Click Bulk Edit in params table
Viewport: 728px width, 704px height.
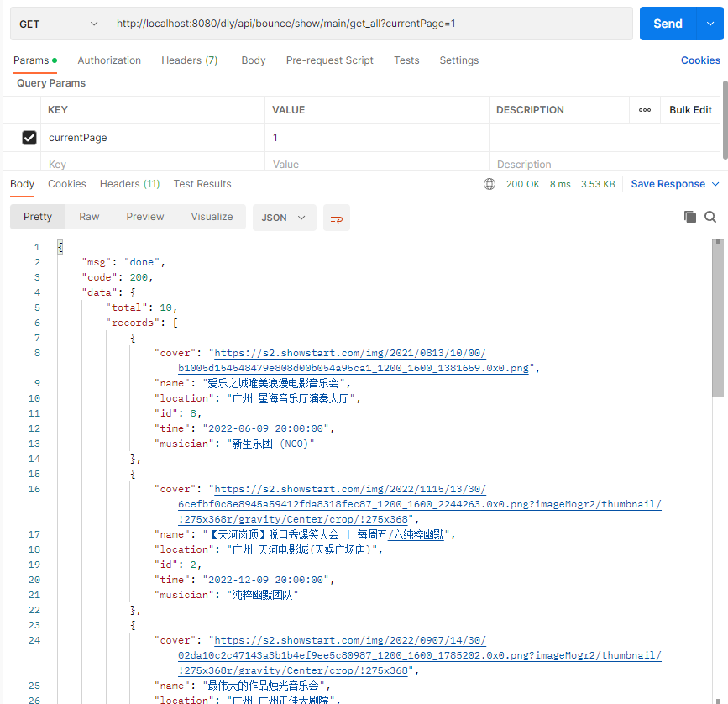coord(690,110)
